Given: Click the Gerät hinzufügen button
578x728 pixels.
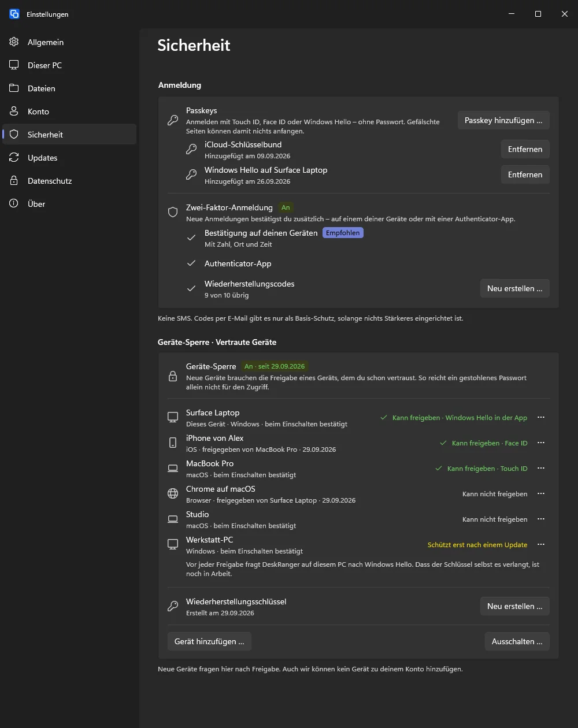Looking at the screenshot, I should (x=209, y=641).
